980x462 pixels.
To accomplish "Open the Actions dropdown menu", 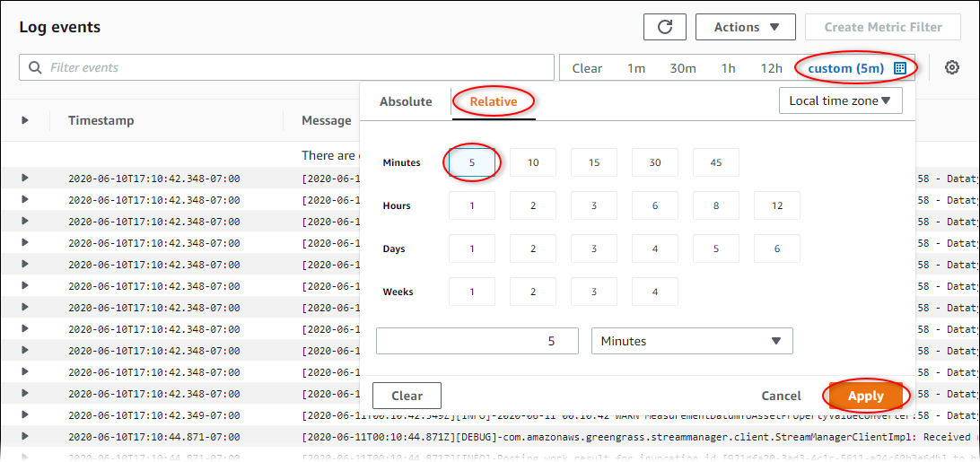I will pos(746,27).
